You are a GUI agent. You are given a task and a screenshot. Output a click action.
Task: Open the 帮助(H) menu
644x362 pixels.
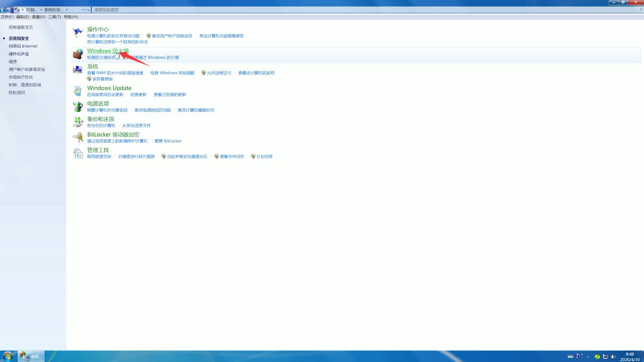[x=71, y=17]
